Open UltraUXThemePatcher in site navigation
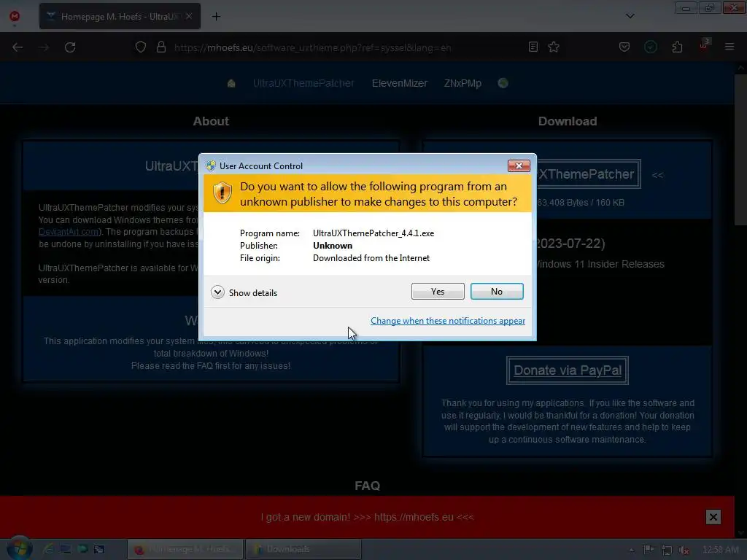The image size is (747, 560). point(303,83)
